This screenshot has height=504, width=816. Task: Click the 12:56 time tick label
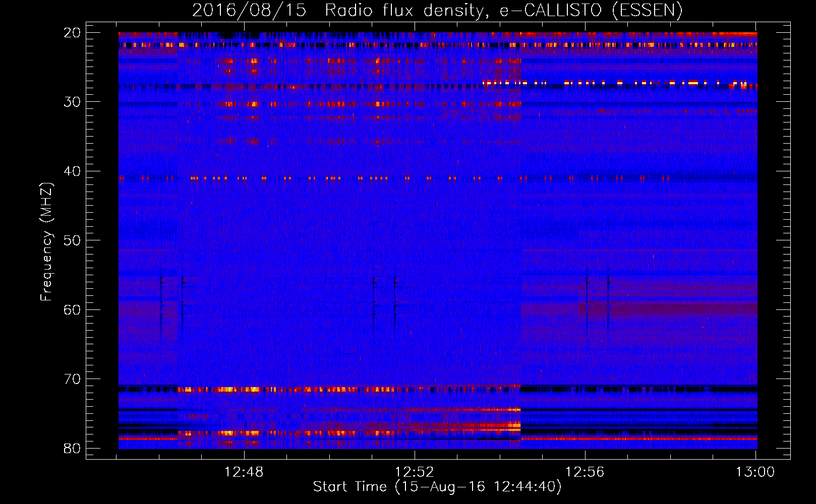(x=585, y=472)
